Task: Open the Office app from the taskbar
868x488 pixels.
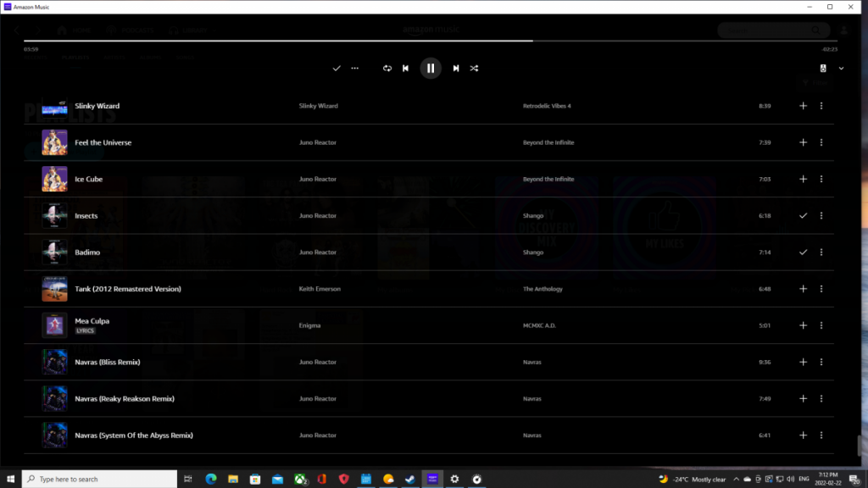Action: pos(321,480)
